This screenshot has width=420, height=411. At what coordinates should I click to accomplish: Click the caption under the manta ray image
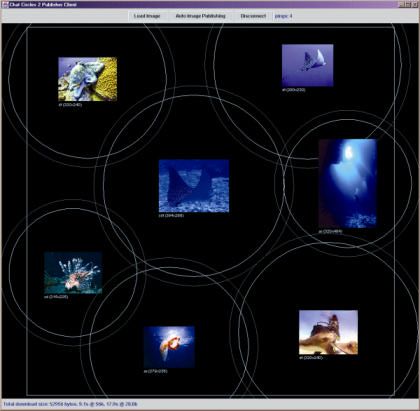(171, 216)
